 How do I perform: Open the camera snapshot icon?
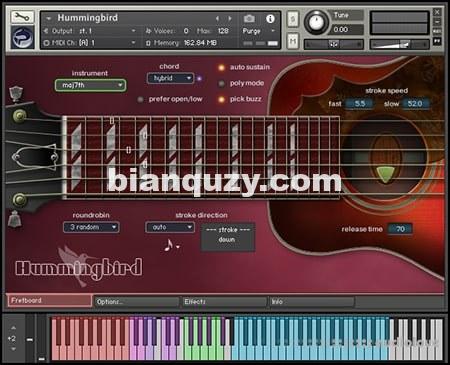coord(249,19)
